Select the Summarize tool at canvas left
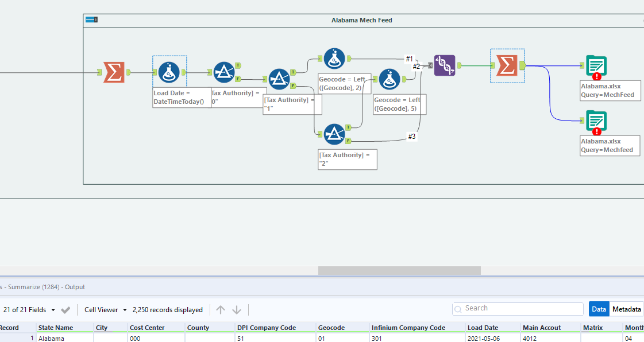Viewport: 644px width, 342px height. coord(114,73)
